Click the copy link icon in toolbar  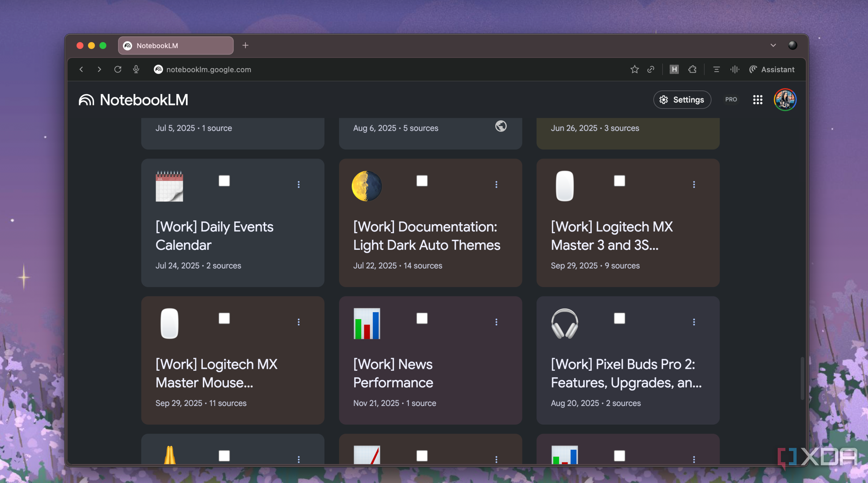click(x=651, y=69)
